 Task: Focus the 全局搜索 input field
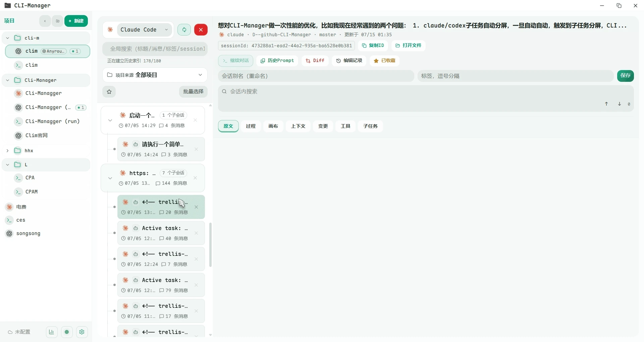[x=155, y=49]
